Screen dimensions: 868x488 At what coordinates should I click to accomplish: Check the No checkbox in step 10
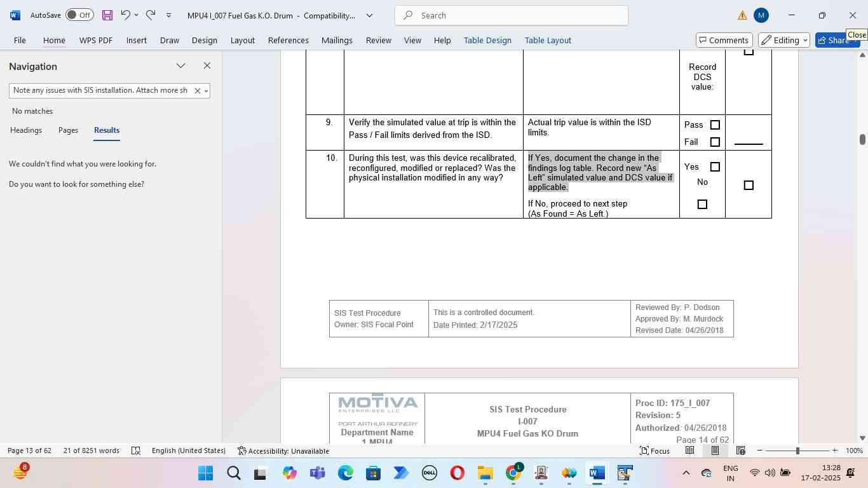702,205
